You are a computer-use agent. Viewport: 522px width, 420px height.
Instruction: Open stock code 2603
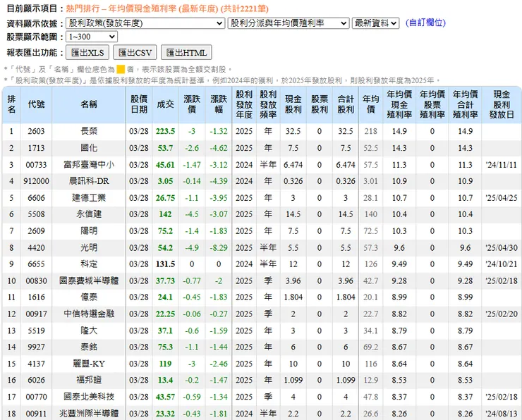click(36, 131)
